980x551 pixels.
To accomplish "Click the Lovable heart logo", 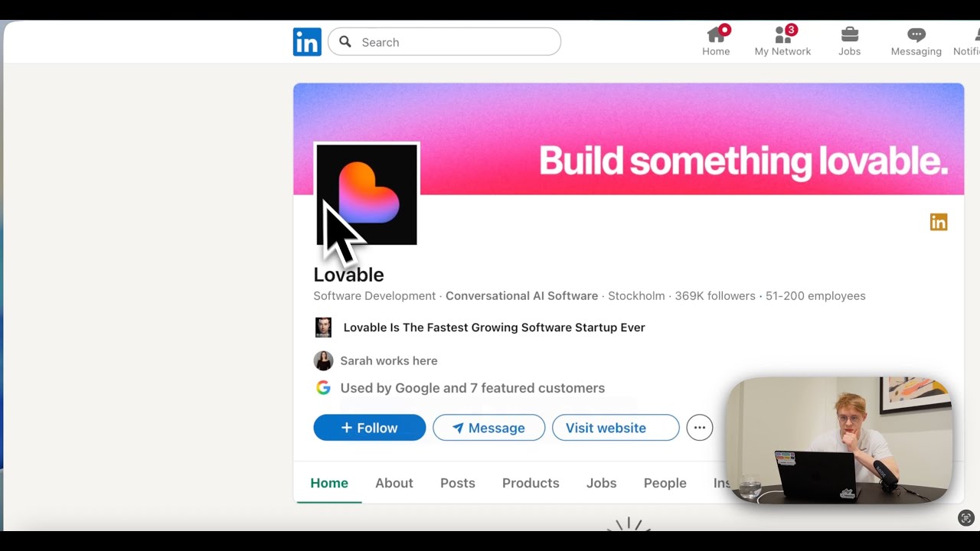I will [367, 194].
